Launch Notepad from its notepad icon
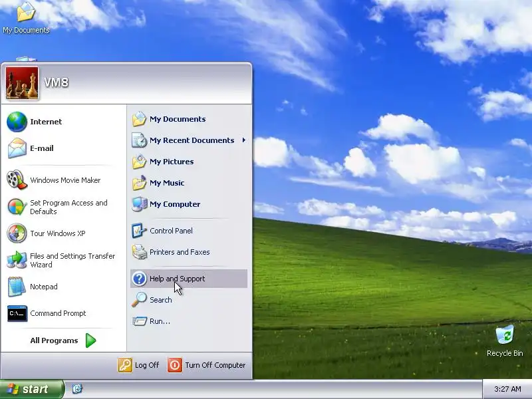The height and width of the screenshot is (399, 532). tap(17, 287)
